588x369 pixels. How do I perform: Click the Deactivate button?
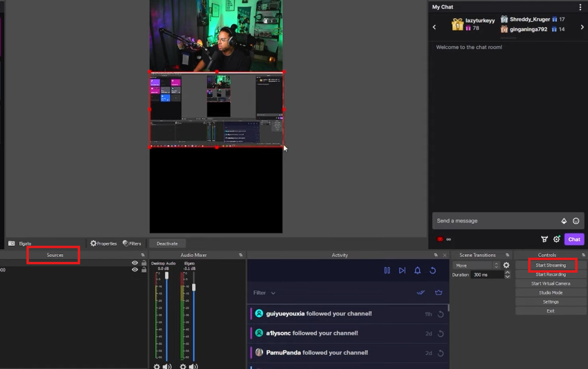click(x=167, y=243)
